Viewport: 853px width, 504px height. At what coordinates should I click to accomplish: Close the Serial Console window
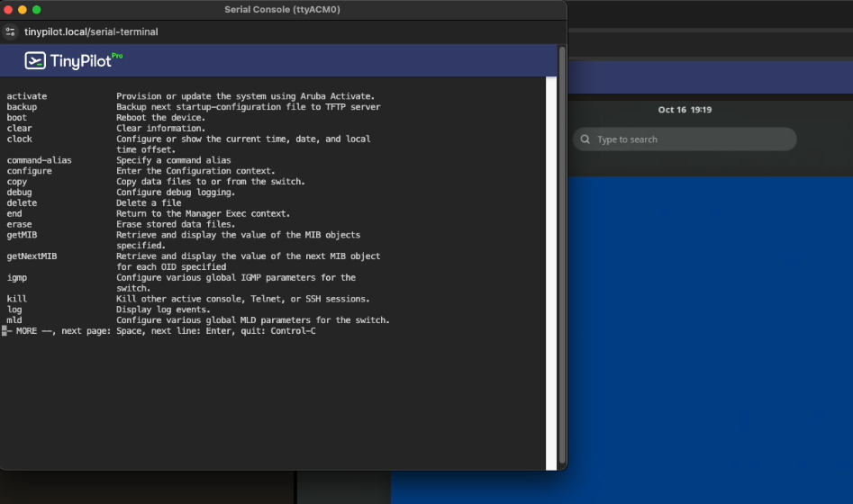7,9
